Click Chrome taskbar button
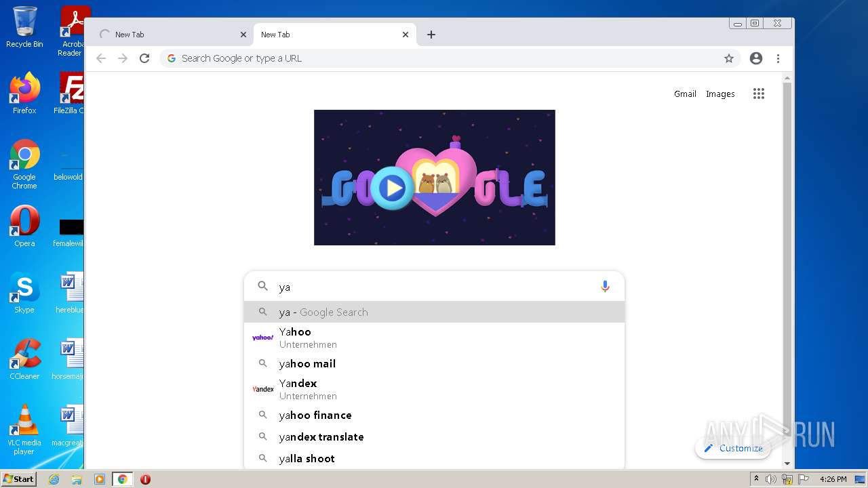The image size is (868, 488). (123, 479)
